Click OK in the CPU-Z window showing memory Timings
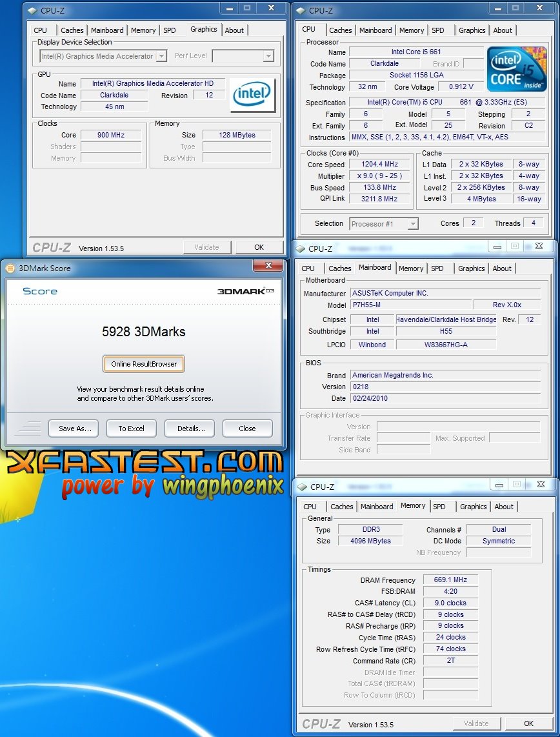 click(528, 723)
